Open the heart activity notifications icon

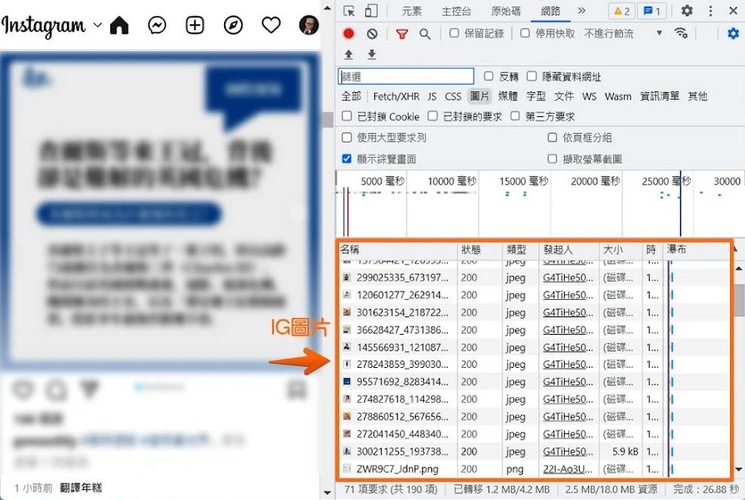point(271,25)
